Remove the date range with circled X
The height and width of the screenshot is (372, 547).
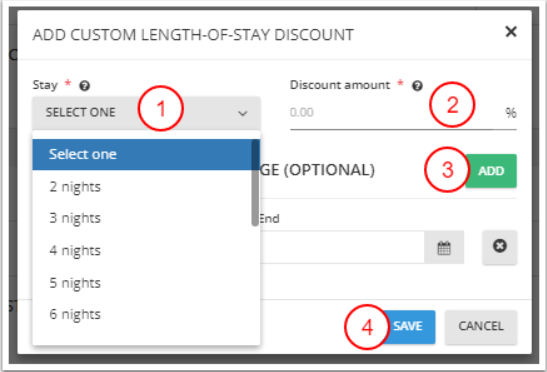500,246
